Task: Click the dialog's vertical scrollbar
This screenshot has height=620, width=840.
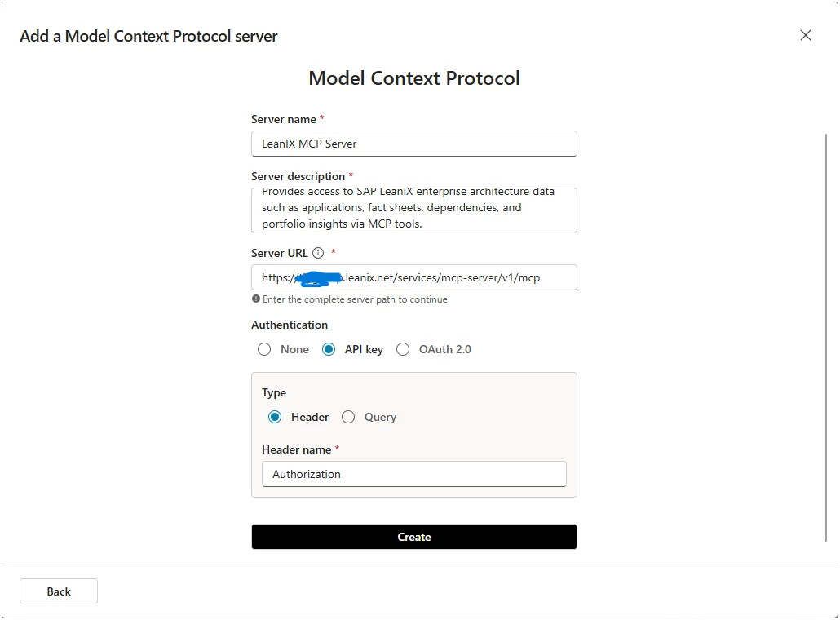Action: pyautogui.click(x=825, y=334)
